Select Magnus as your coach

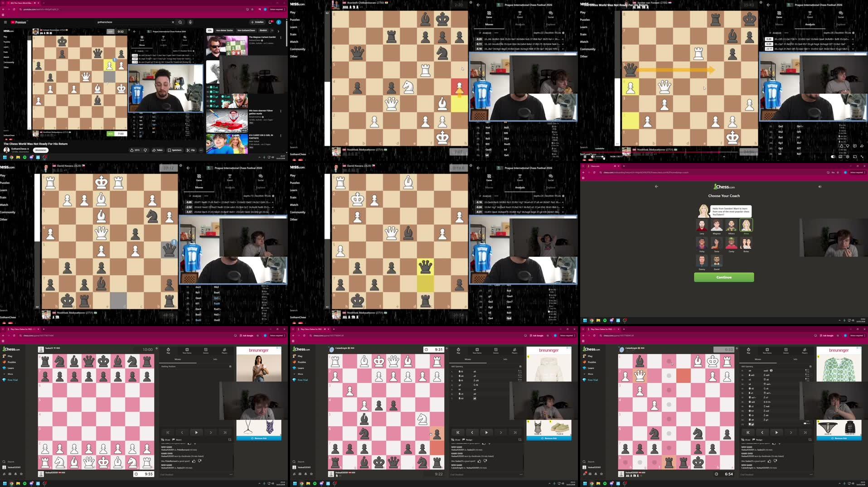(x=717, y=225)
